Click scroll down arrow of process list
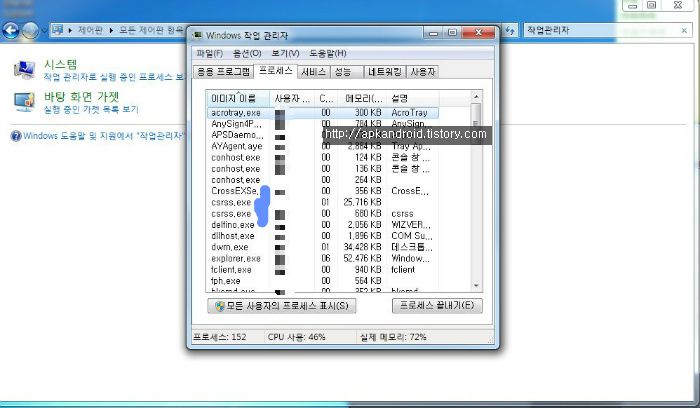 [476, 285]
